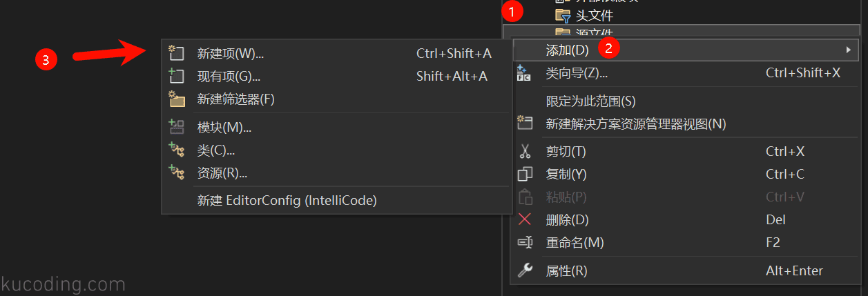The height and width of the screenshot is (296, 868).
Task: Expand the 添加(D) submenu arrow
Action: coord(848,50)
